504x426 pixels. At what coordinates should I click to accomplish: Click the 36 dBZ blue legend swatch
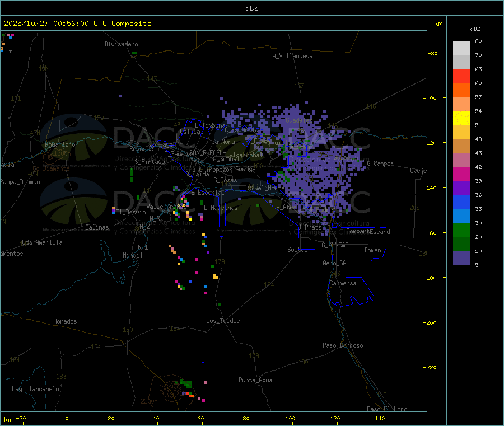click(461, 202)
